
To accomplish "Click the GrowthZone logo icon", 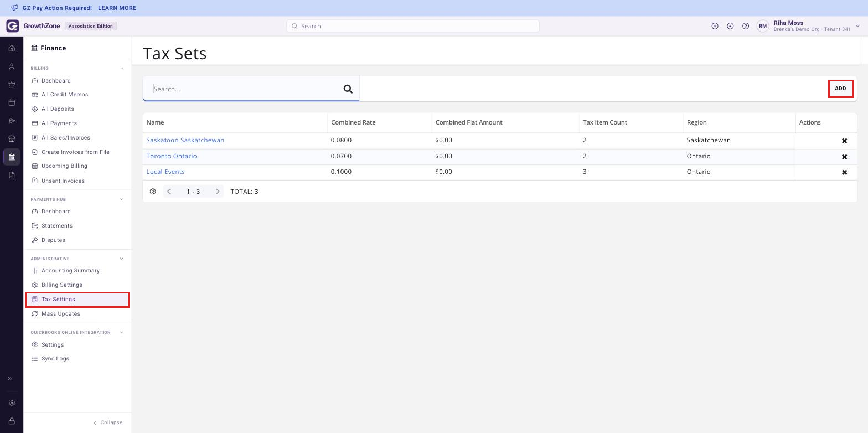I will tap(12, 26).
